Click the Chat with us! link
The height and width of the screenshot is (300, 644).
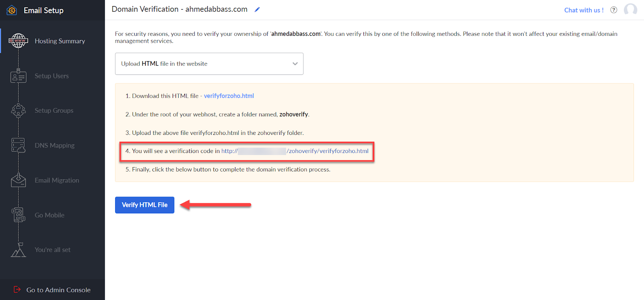[584, 10]
